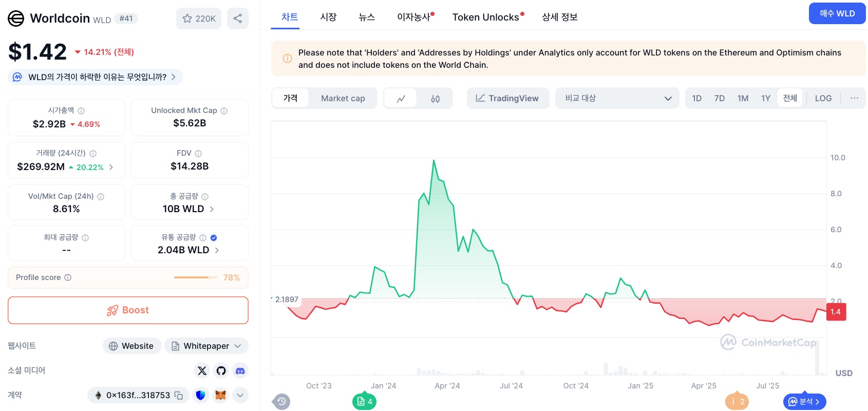The image size is (868, 411).
Task: Switch to the 뉴스 tab
Action: tap(366, 17)
